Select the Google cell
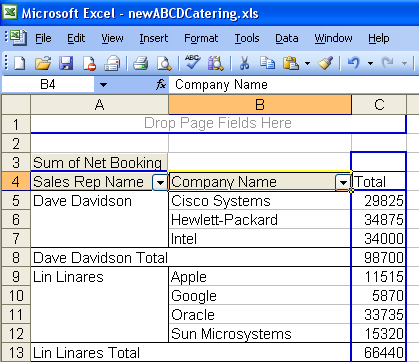This screenshot has height=362, width=419. [260, 295]
